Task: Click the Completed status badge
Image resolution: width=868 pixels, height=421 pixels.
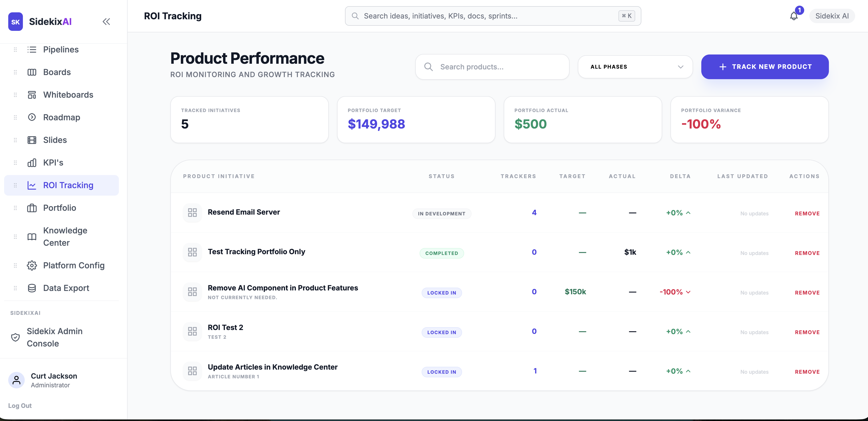Action: click(x=441, y=253)
